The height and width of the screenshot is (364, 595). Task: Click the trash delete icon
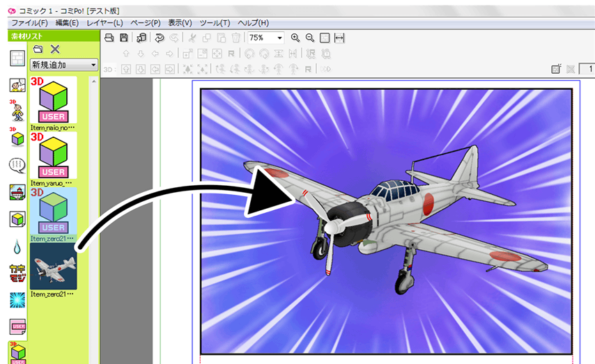tap(235, 38)
